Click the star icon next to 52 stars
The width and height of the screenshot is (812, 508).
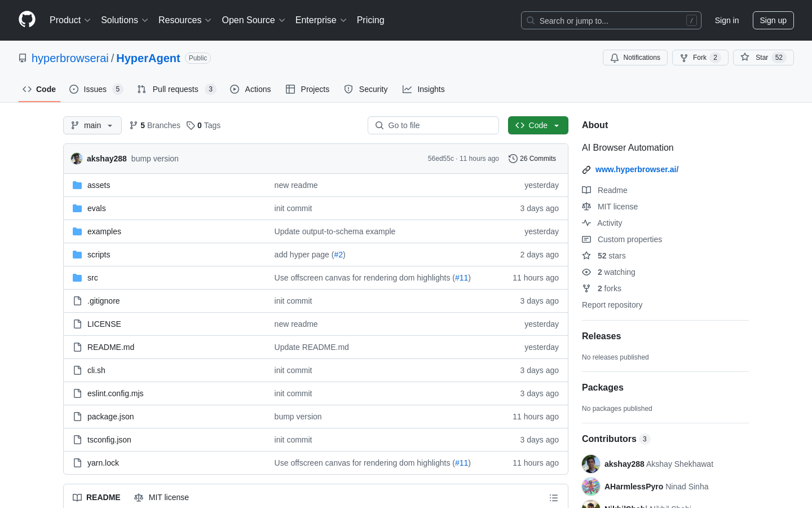[x=586, y=256]
